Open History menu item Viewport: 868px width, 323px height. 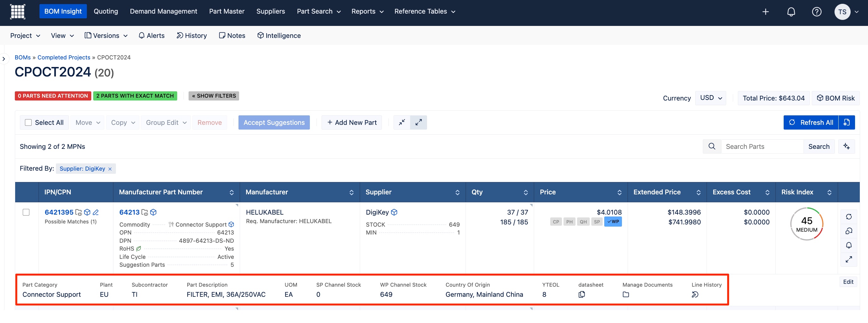(x=191, y=36)
